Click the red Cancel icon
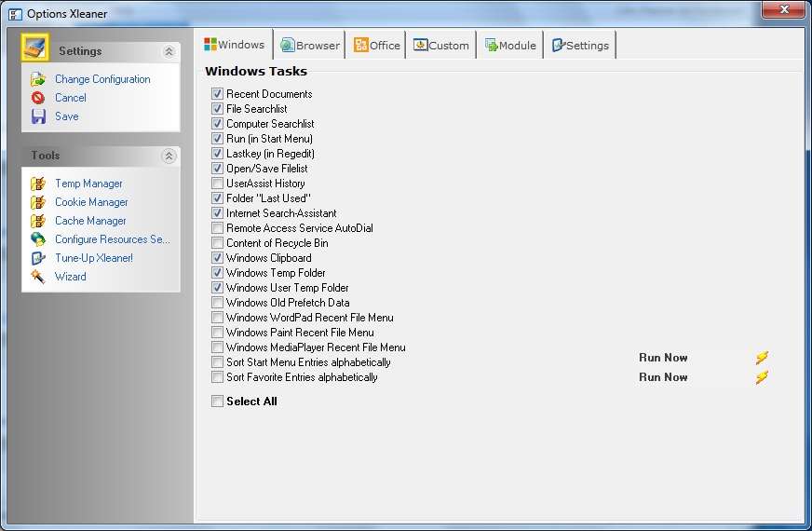812x531 pixels. [x=38, y=98]
